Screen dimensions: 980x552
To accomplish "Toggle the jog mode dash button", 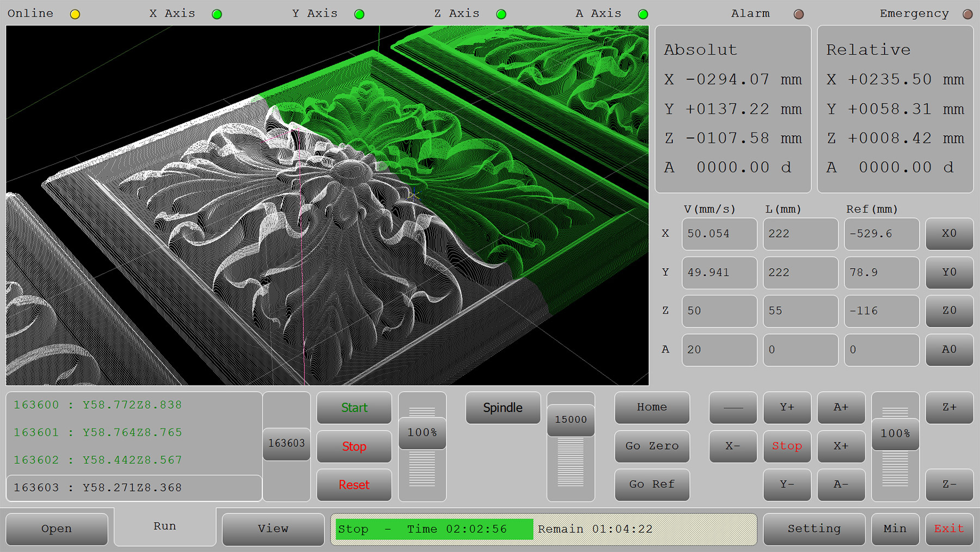I will [733, 408].
